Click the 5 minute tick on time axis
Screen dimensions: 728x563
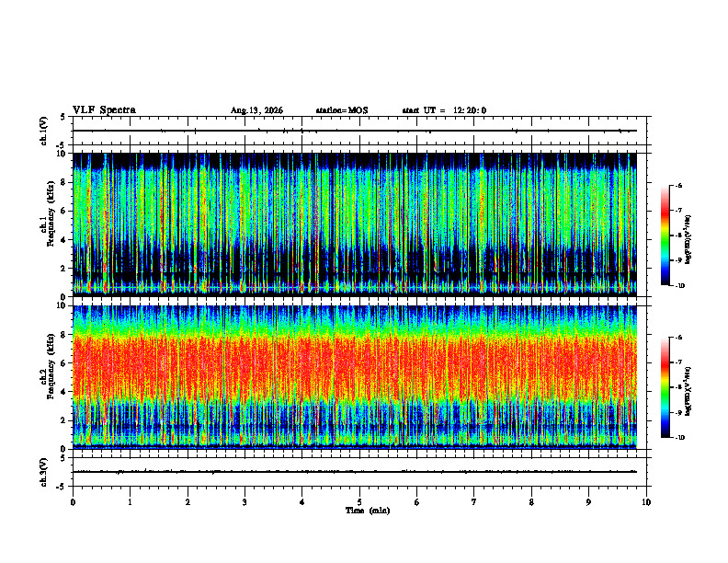[x=359, y=502]
